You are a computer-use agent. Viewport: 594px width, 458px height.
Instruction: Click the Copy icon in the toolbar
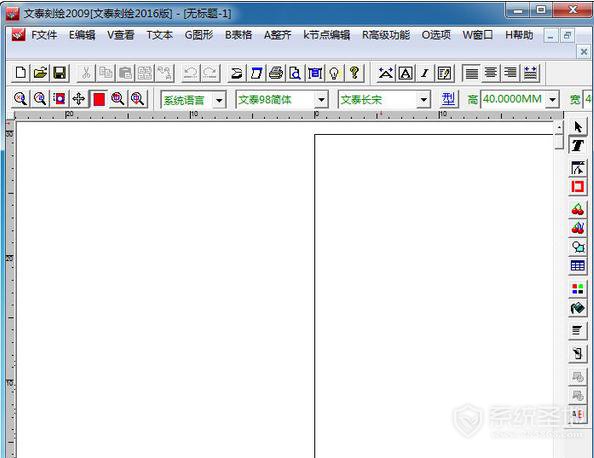(106, 73)
